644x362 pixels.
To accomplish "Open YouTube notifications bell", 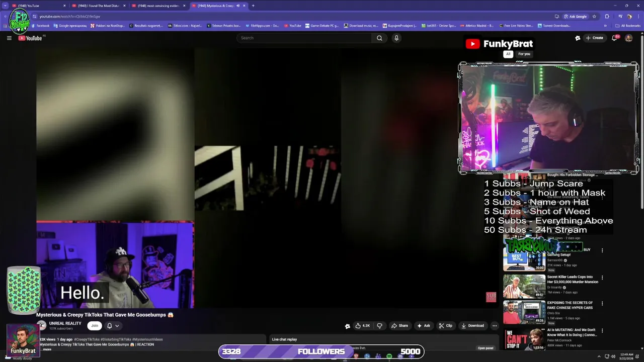I will (614, 38).
